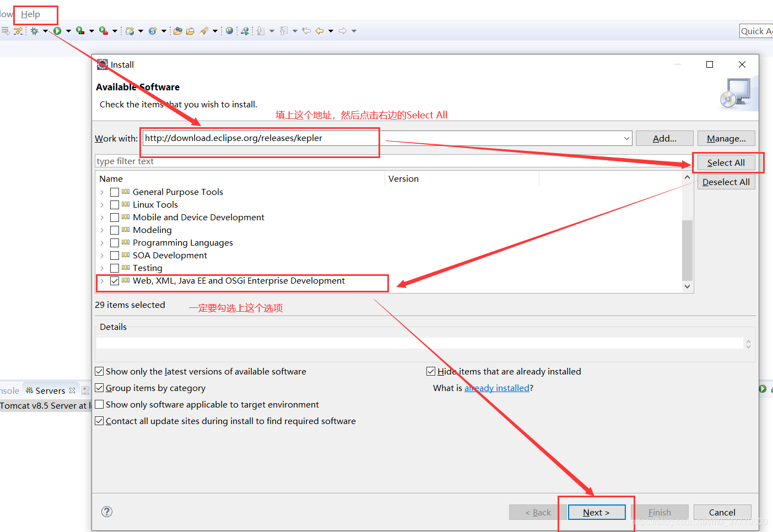The image size is (773, 532).
Task: Click the Add... button
Action: (664, 138)
